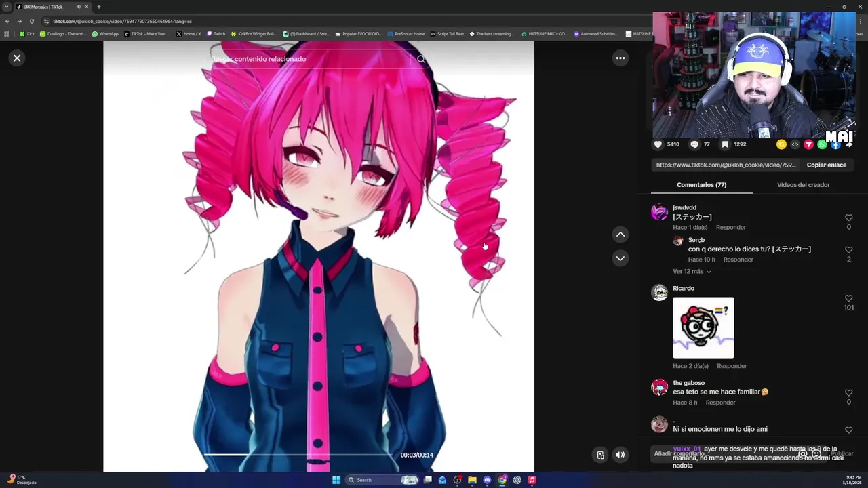Screen dimensions: 868x488
Task: Click the taskbar Search box
Action: point(383,480)
